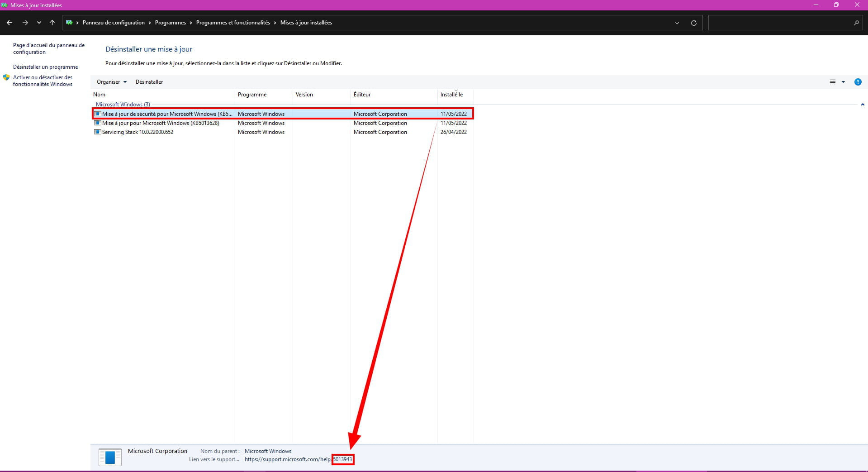Click the title bar window icon
This screenshot has width=868, height=472.
5,5
